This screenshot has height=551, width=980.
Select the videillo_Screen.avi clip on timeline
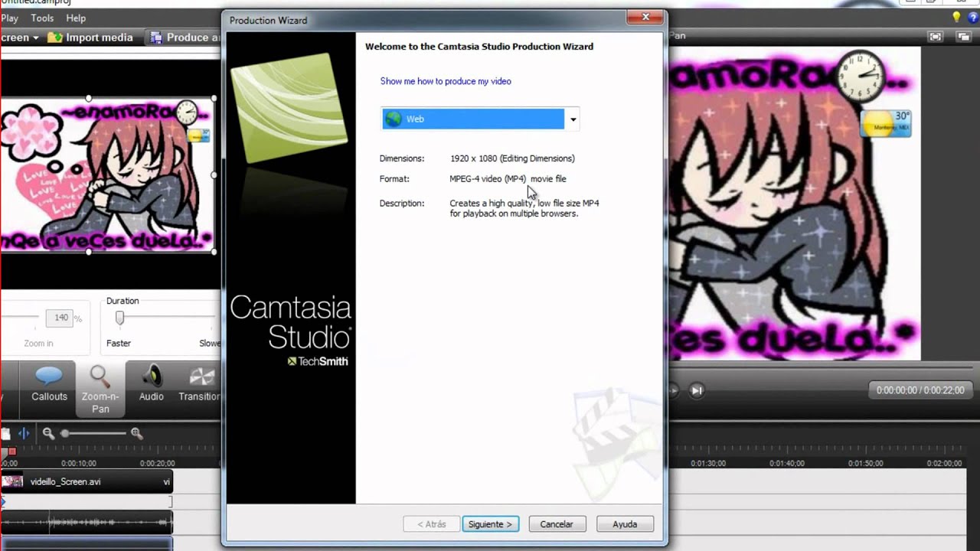point(87,481)
